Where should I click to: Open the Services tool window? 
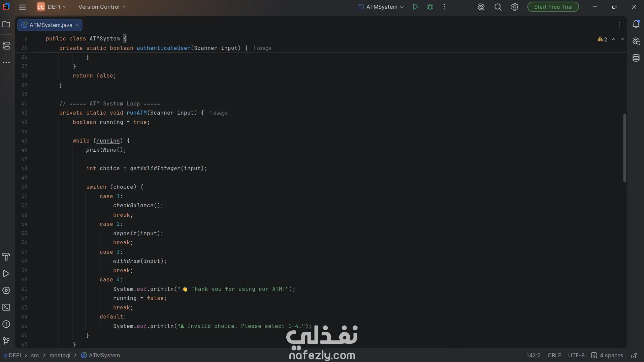pos(6,291)
